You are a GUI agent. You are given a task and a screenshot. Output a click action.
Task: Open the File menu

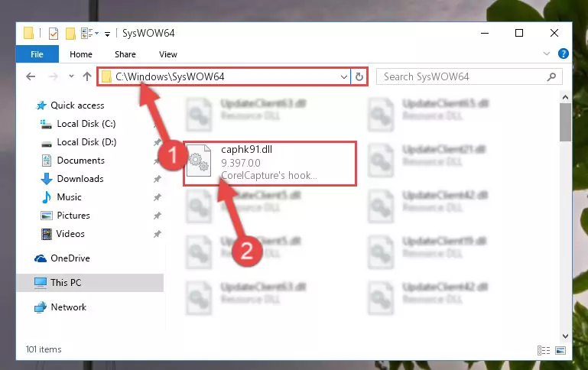pos(37,54)
